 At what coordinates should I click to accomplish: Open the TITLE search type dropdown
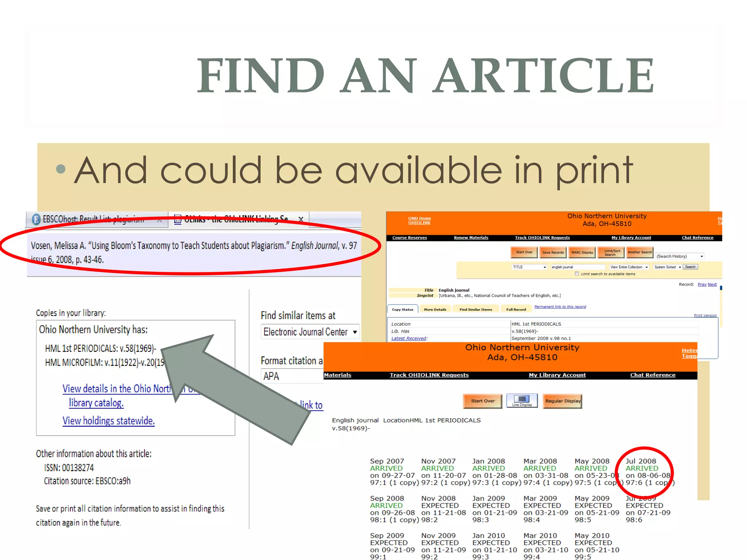529,267
